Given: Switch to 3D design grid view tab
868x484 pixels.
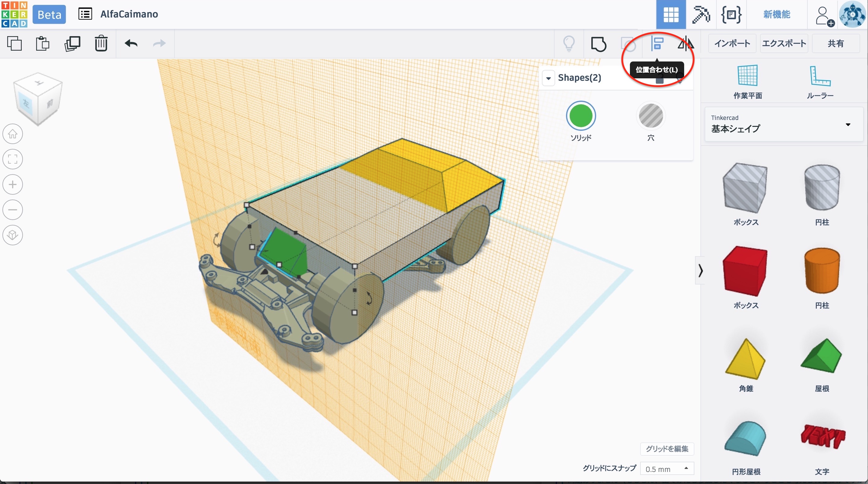Looking at the screenshot, I should [x=671, y=14].
